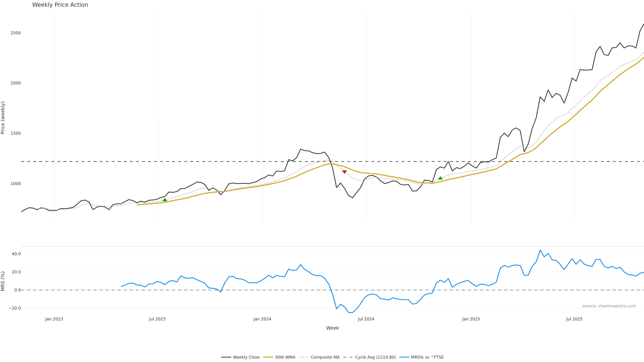This screenshot has width=644, height=362.
Task: Click the 2500 price axis tick label
Action: (x=15, y=33)
